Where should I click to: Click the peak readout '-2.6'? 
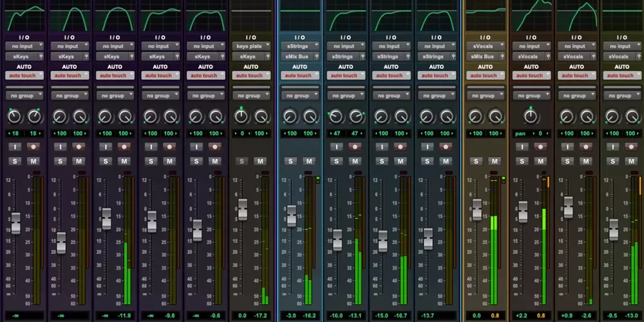(x=587, y=316)
